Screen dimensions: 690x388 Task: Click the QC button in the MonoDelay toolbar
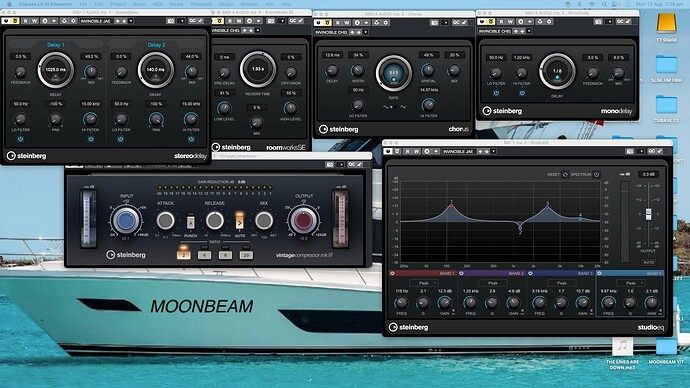(620, 22)
